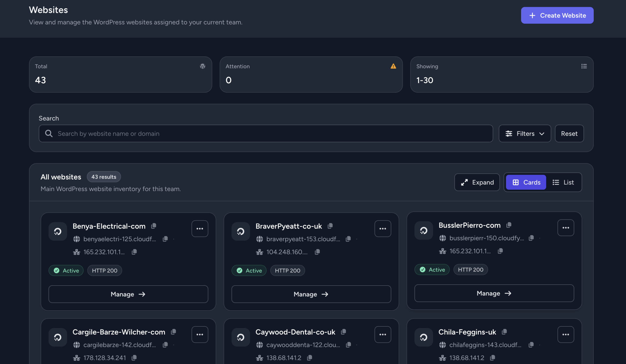The height and width of the screenshot is (364, 626).
Task: Open BusslerPierro-com more options menu
Action: coord(566,227)
